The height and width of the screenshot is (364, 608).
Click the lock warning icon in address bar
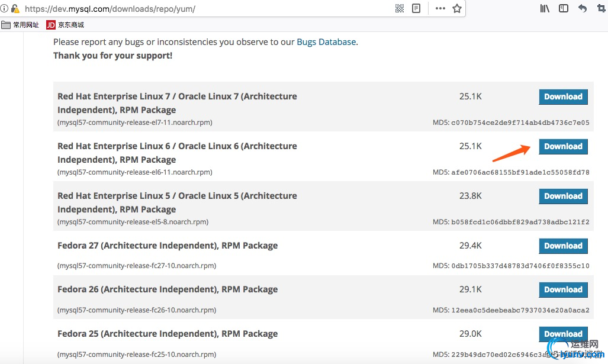(x=15, y=9)
